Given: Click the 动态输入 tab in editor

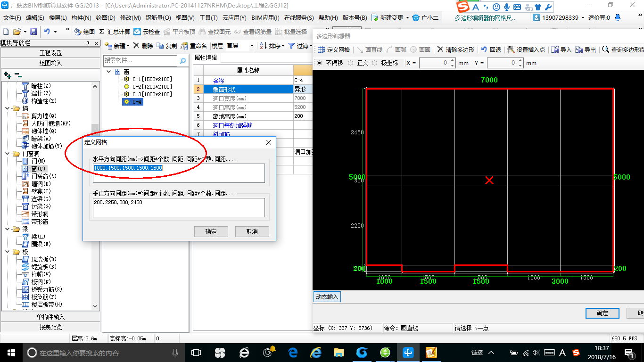Looking at the screenshot, I should pos(327,297).
